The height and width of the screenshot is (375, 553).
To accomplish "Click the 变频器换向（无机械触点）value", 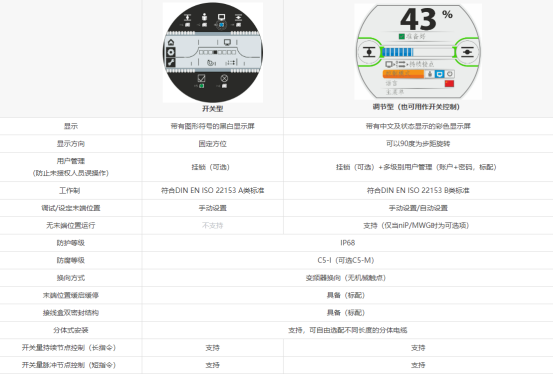I will (346, 278).
